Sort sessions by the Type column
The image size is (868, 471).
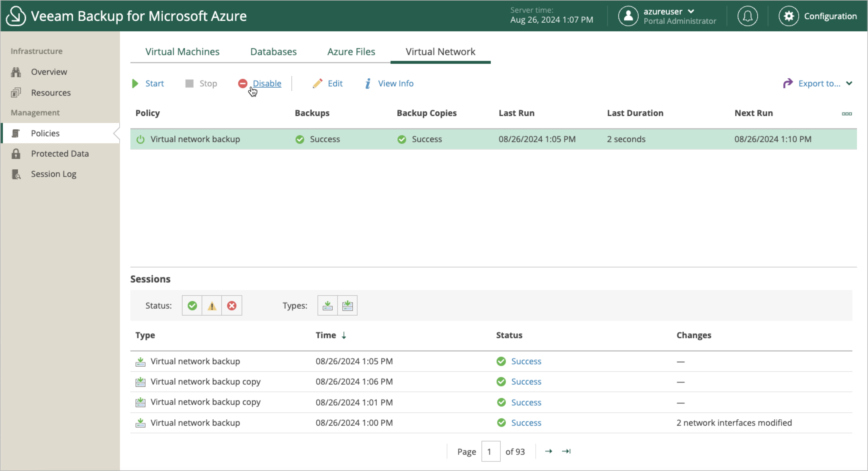coord(145,335)
